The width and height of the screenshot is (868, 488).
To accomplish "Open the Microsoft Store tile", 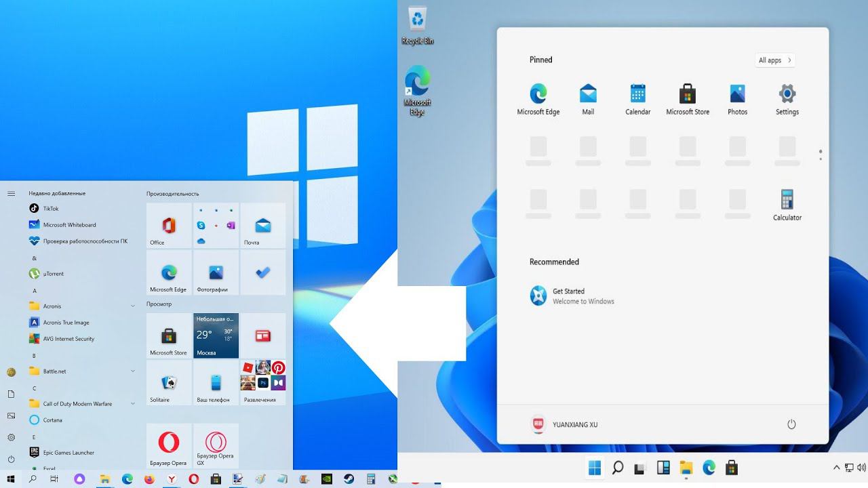I will click(x=169, y=335).
